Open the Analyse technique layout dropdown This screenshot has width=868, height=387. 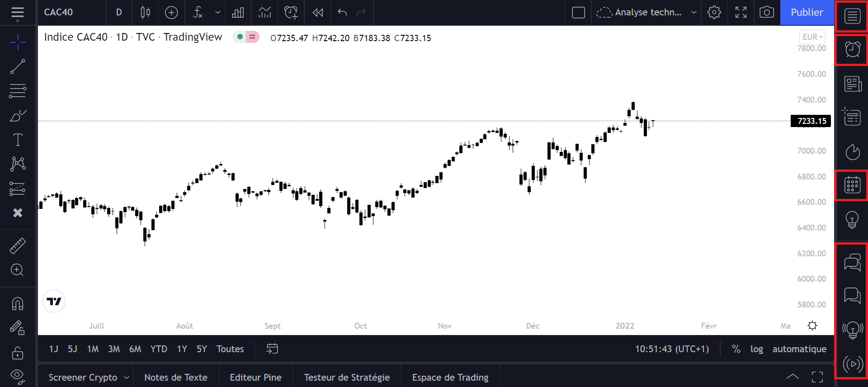tap(693, 12)
